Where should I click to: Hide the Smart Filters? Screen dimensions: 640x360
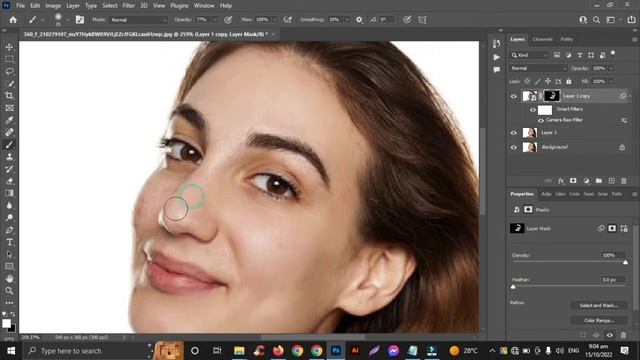click(x=533, y=109)
